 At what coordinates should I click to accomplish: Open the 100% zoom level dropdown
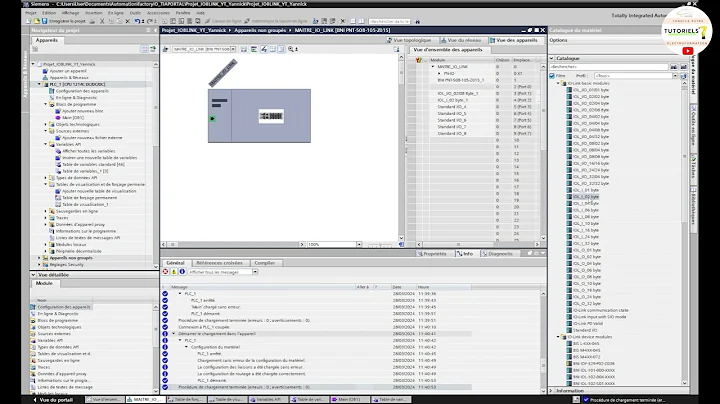pos(359,245)
